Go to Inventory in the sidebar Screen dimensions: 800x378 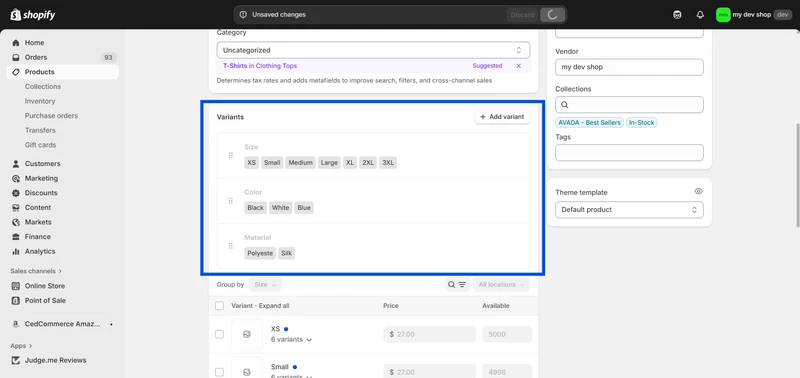[40, 101]
